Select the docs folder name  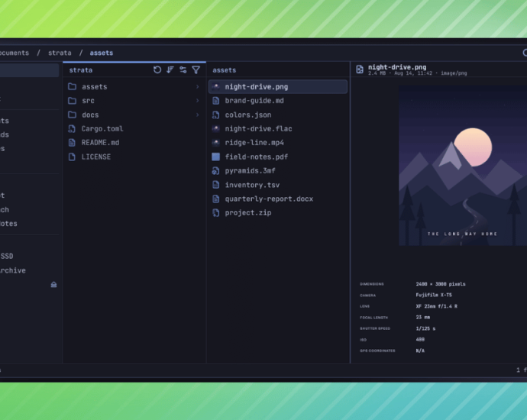click(90, 115)
